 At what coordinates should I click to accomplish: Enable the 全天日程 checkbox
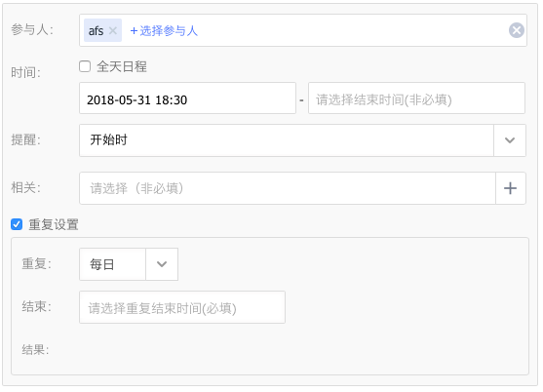click(x=85, y=66)
